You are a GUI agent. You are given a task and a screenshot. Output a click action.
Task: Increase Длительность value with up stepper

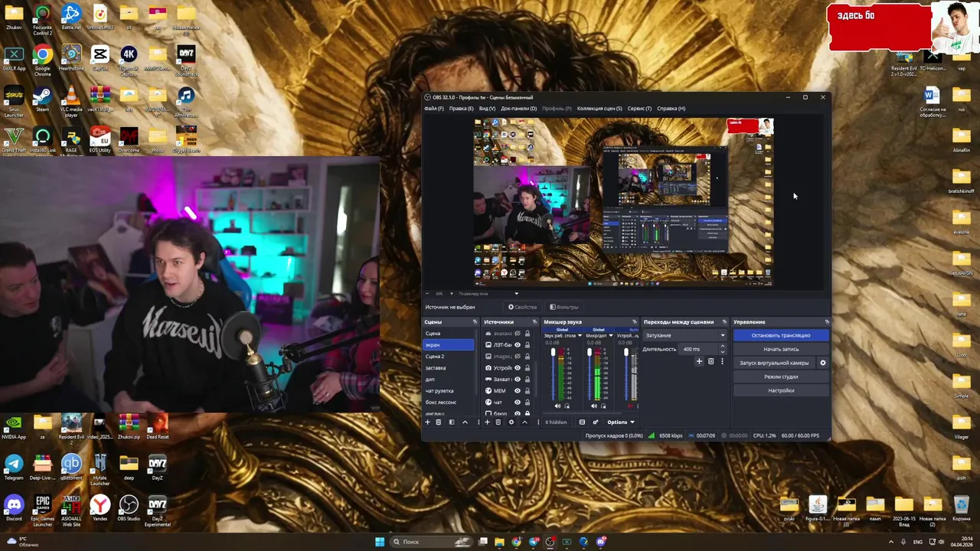pos(722,347)
